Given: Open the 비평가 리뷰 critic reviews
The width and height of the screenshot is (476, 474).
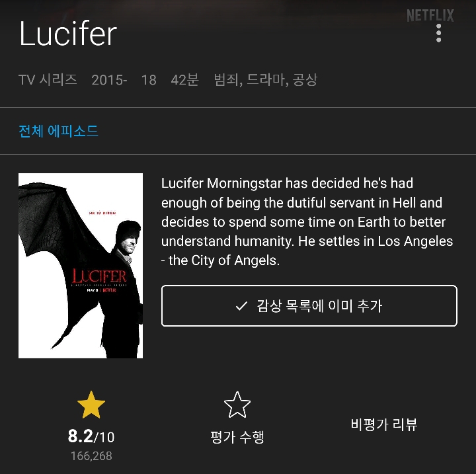Looking at the screenshot, I should coord(384,424).
